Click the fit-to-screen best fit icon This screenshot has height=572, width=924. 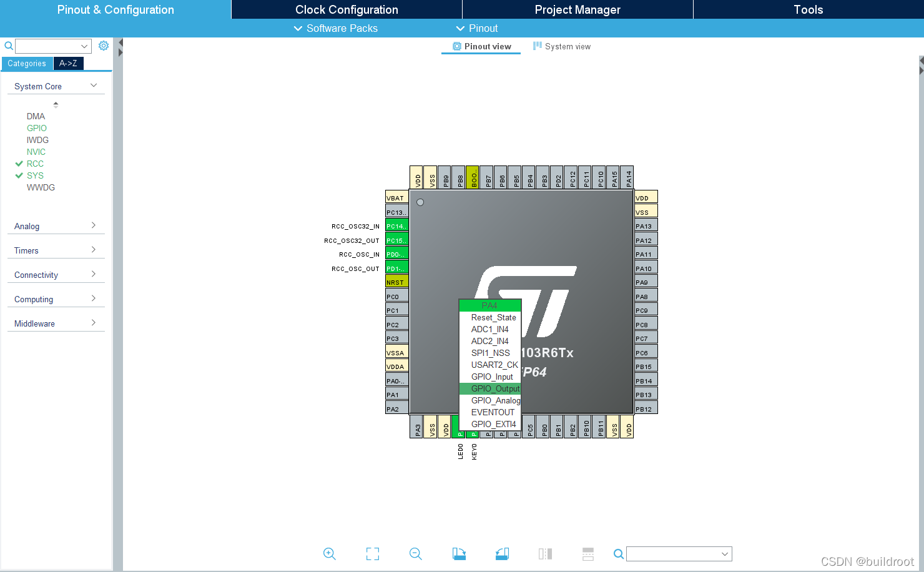(x=373, y=554)
